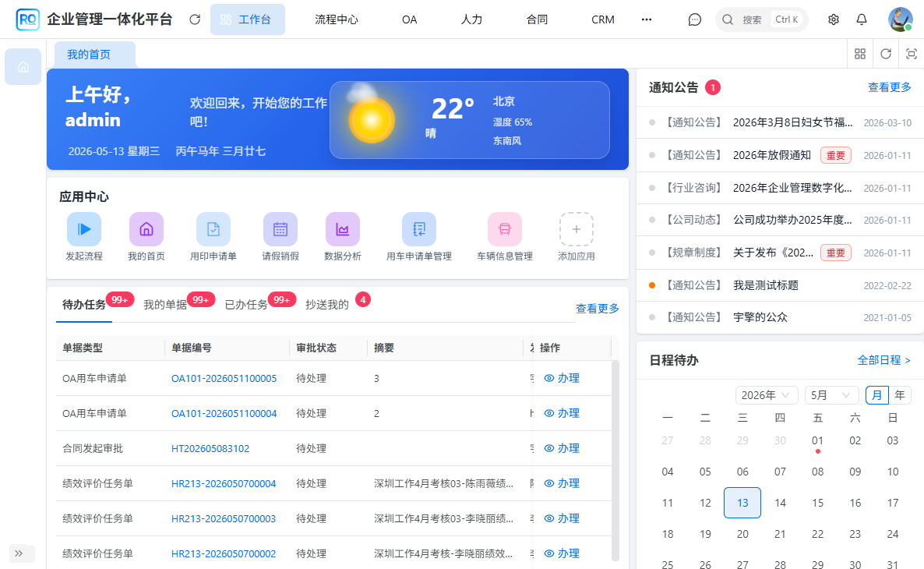Switch to the 抄送我的 tab
This screenshot has width=924, height=569.
(327, 305)
